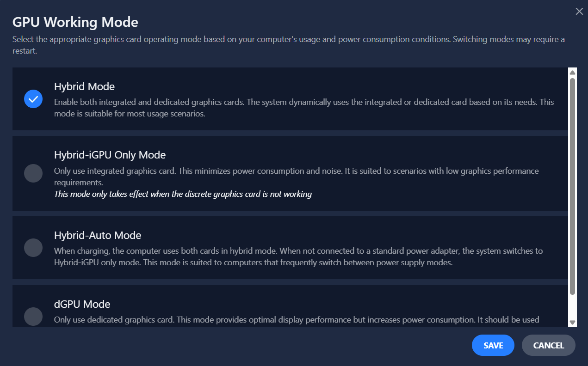Screen dimensions: 588x366
Task: Click the Hybrid-iGPU Only Mode title
Action: 110,155
